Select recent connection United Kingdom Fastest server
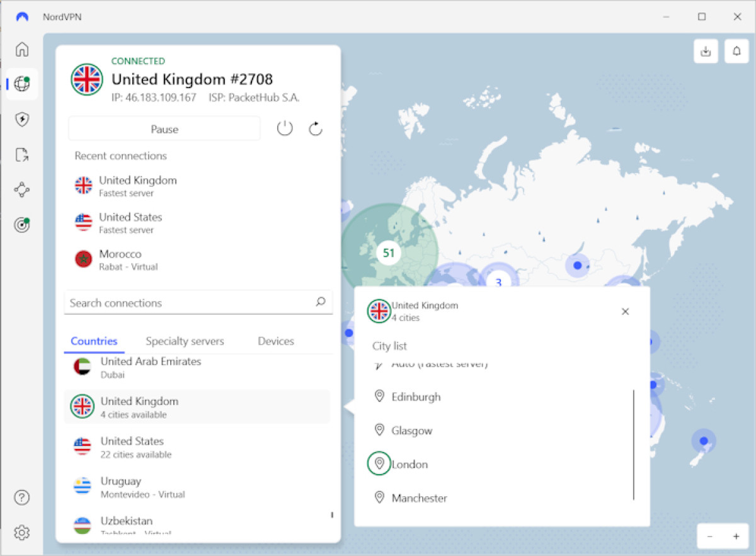 tap(198, 185)
